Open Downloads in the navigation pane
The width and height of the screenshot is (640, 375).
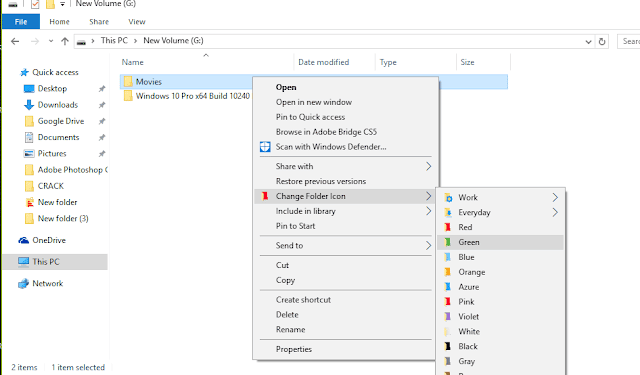58,105
